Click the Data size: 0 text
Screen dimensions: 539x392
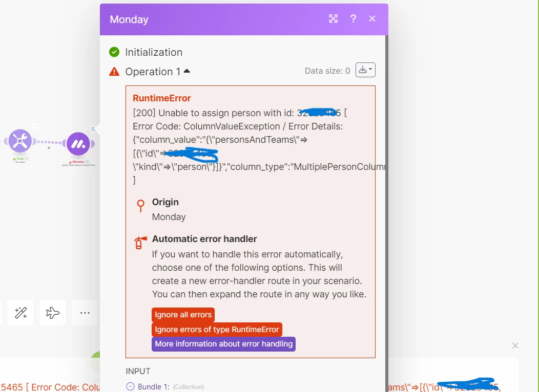point(327,71)
